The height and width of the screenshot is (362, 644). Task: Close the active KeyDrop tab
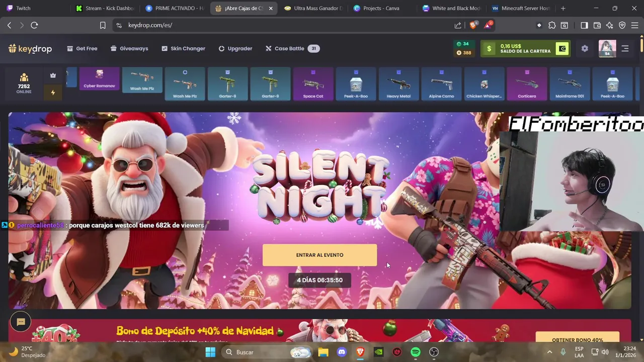[271, 8]
